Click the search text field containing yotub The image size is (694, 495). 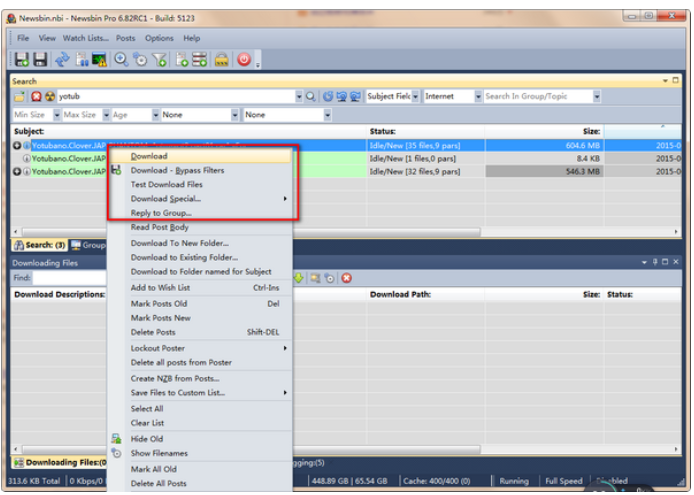pyautogui.click(x=176, y=97)
